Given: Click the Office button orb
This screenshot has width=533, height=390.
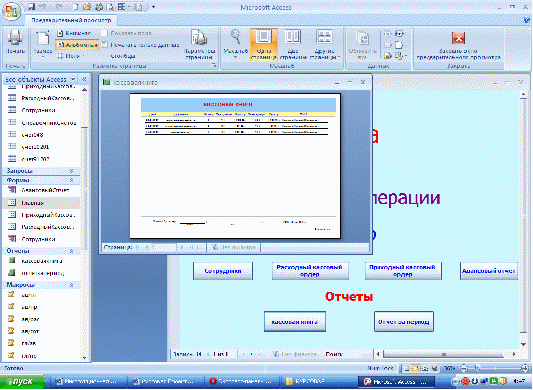Looking at the screenshot, I should (11, 11).
